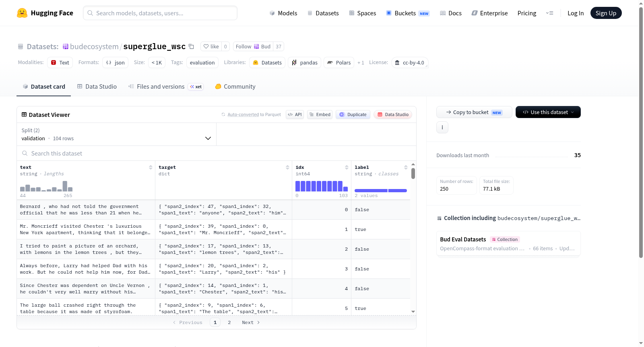Click the json format tag
Viewport: 644px width, 347px height.
116,62
